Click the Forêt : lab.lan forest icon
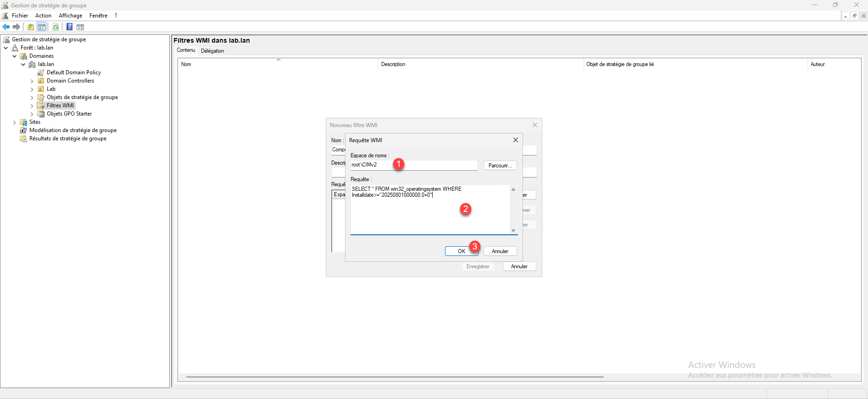868x399 pixels. [15, 48]
